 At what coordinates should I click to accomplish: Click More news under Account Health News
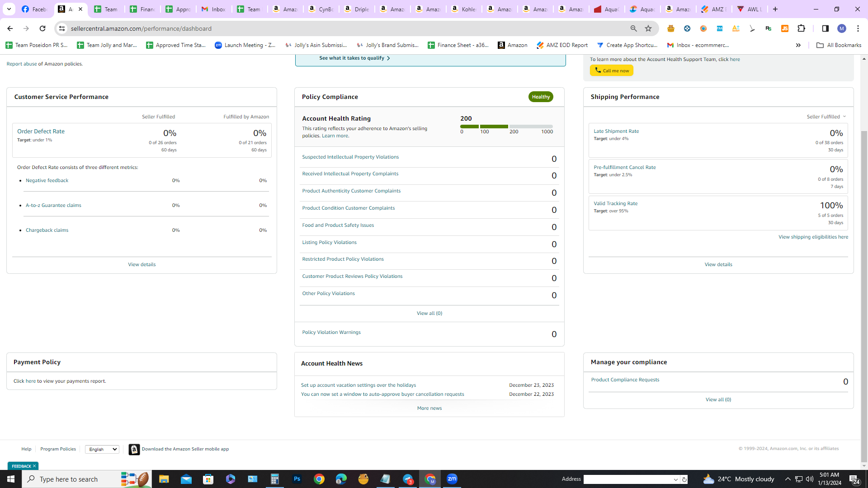(x=429, y=408)
